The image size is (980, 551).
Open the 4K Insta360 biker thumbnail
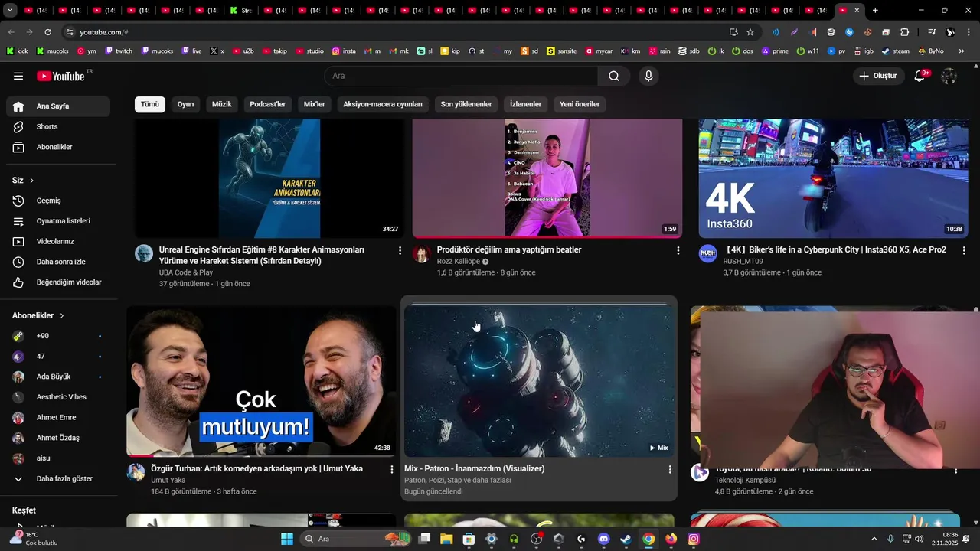coord(833,178)
